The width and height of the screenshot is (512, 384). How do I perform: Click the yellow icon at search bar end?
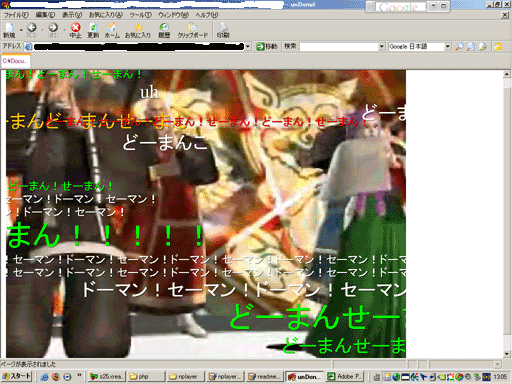pos(498,47)
